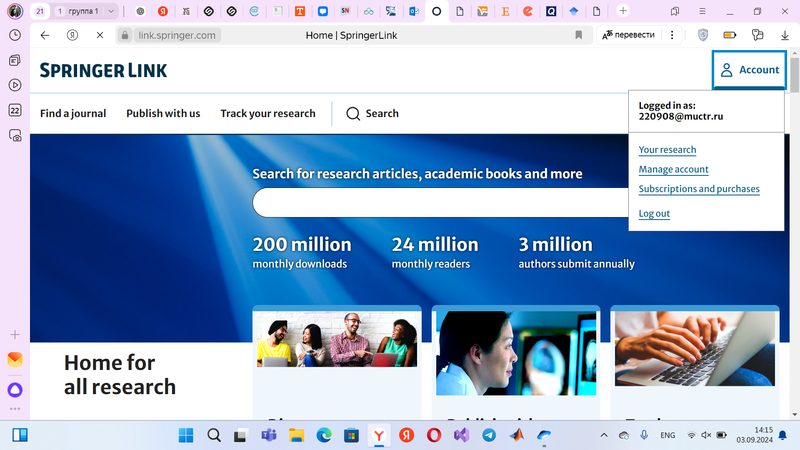Image resolution: width=800 pixels, height=450 pixels.
Task: Open Yandex Mail icon in sidebar
Action: 15,360
